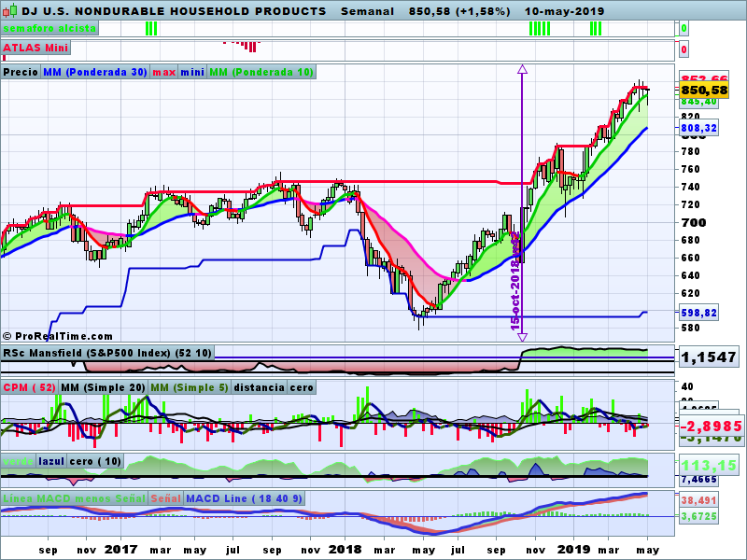Open 'RSc Mansfield (S&P500 Index) (52 10)' label
The width and height of the screenshot is (747, 560).
point(107,354)
